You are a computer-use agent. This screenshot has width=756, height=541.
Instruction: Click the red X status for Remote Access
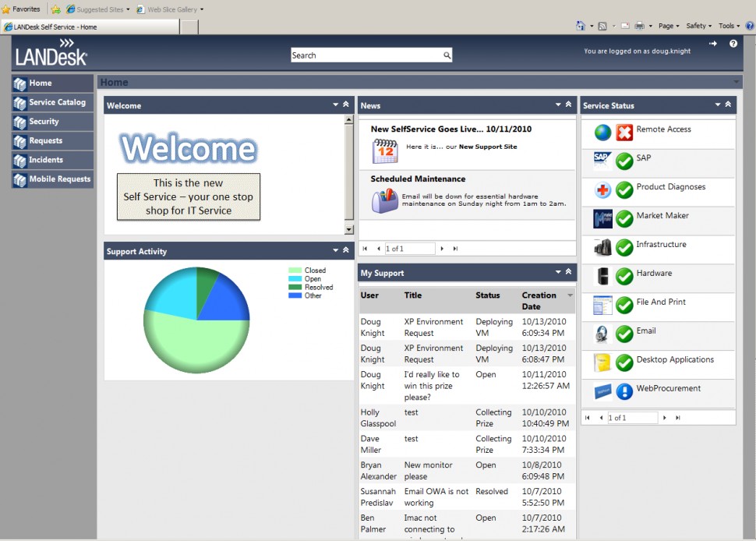[624, 133]
